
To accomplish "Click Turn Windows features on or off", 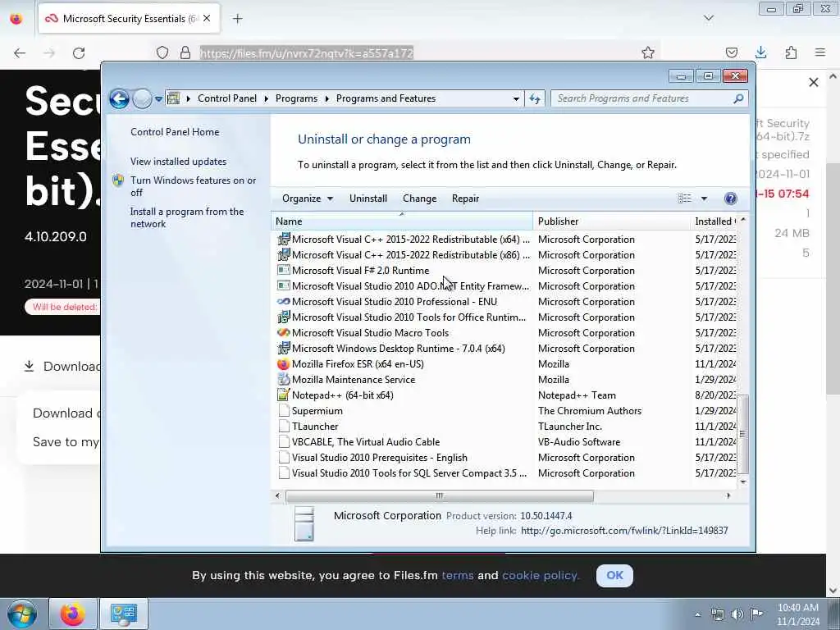I will (x=193, y=186).
